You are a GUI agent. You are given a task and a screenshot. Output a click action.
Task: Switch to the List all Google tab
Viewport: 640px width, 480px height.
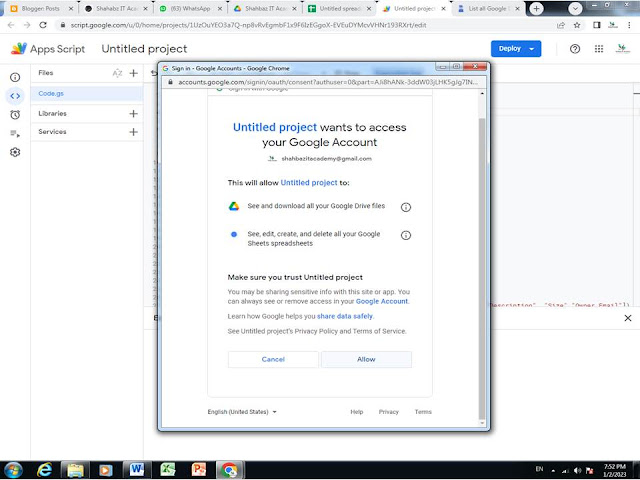point(487,8)
